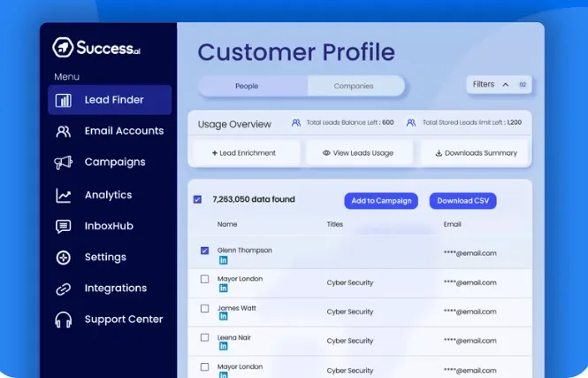Open Glenn Thompson's LinkedIn icon

click(x=223, y=260)
